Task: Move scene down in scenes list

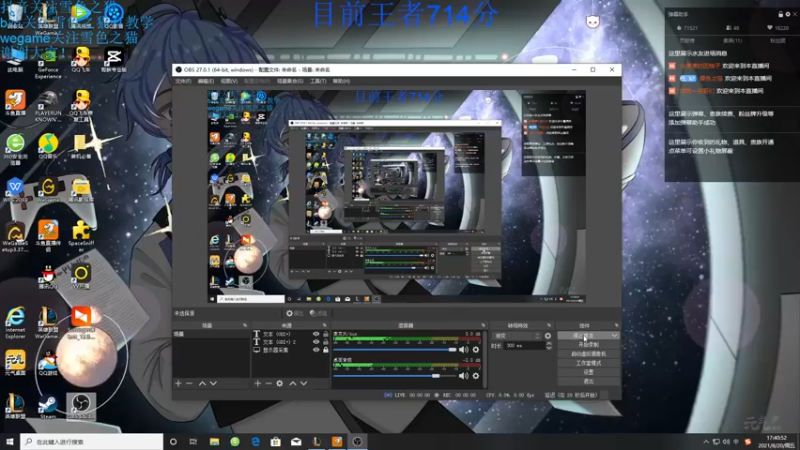Action: pyautogui.click(x=213, y=383)
